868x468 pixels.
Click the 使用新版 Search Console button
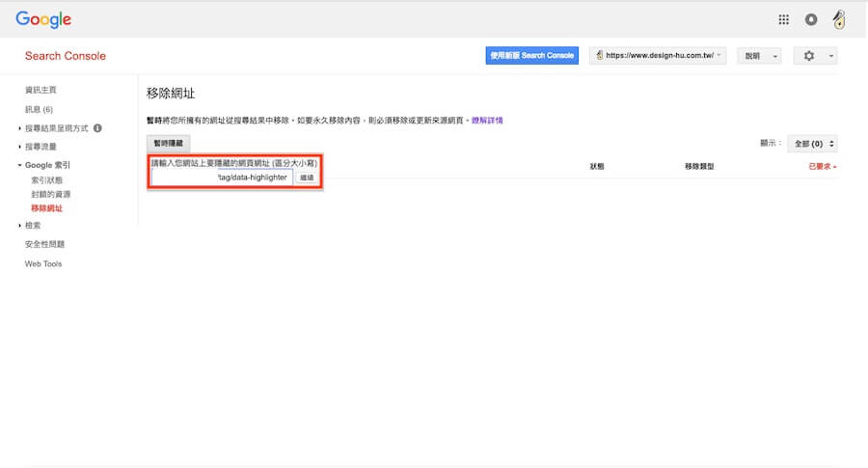(x=531, y=56)
